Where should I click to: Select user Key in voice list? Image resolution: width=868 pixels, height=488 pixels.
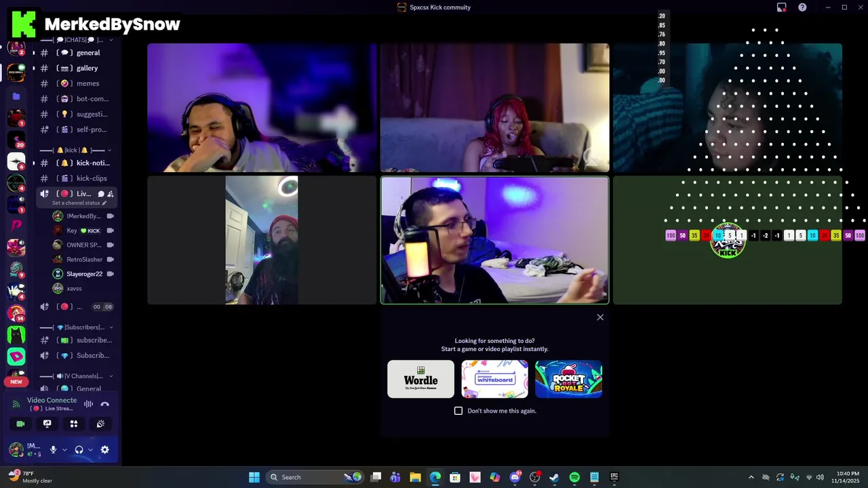[83, 230]
